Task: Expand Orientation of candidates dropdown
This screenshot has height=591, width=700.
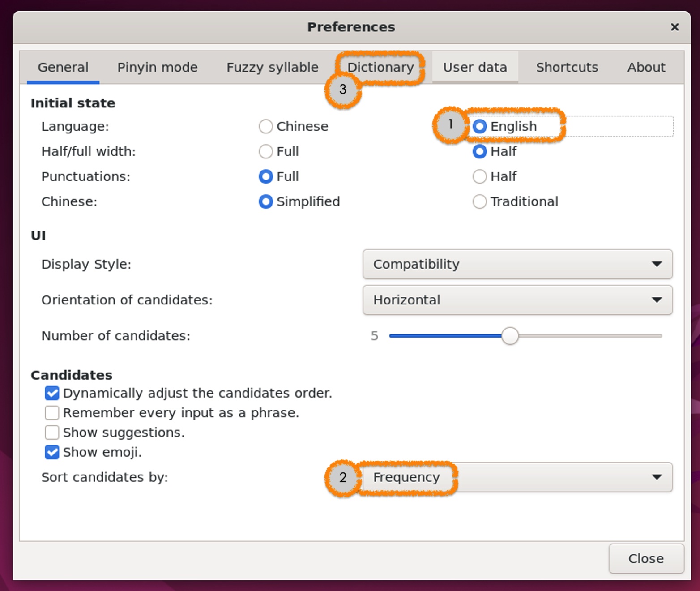Action: 517,300
